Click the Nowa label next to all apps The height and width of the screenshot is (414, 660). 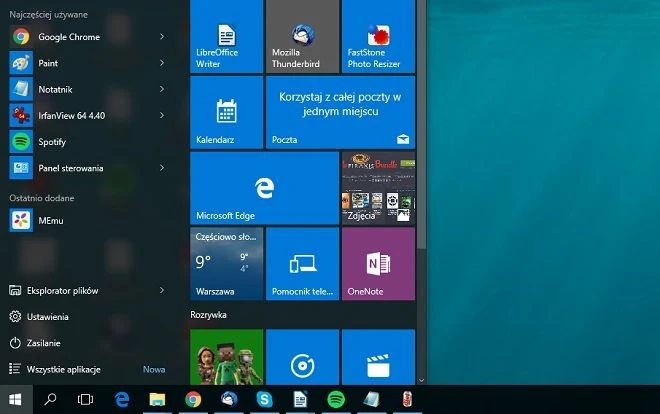click(x=154, y=369)
